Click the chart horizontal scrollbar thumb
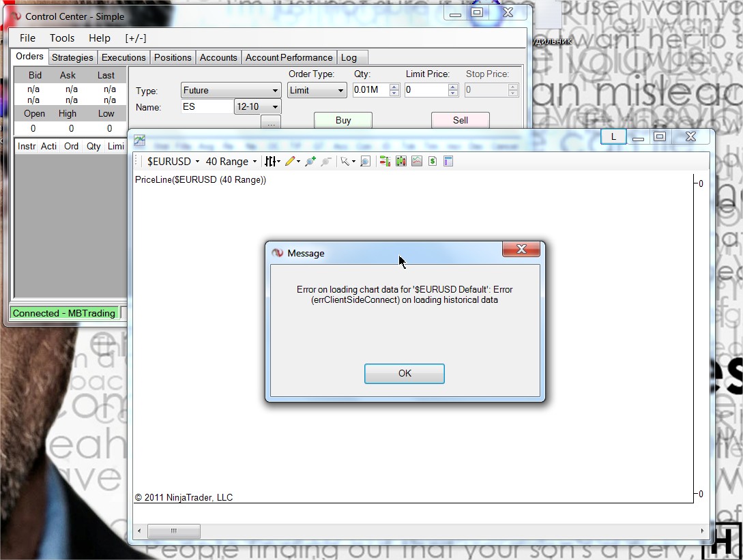 click(x=174, y=531)
